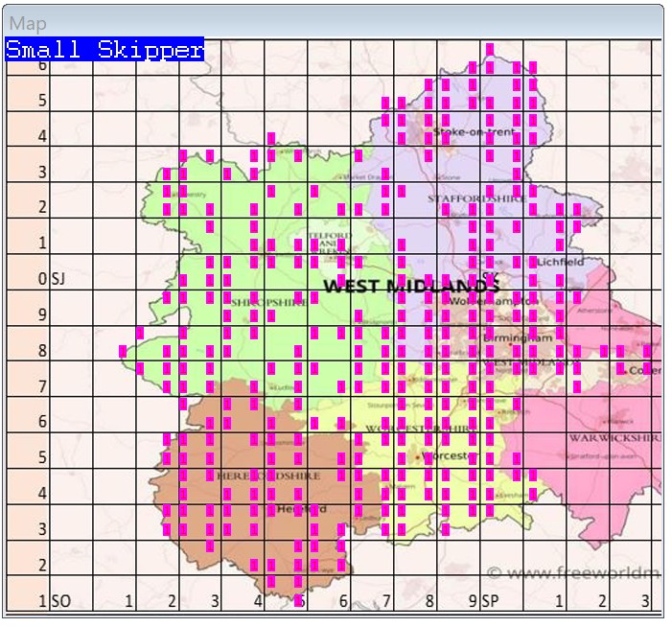The width and height of the screenshot is (672, 627).
Task: Select the Lichfield town label
Action: click(x=560, y=261)
